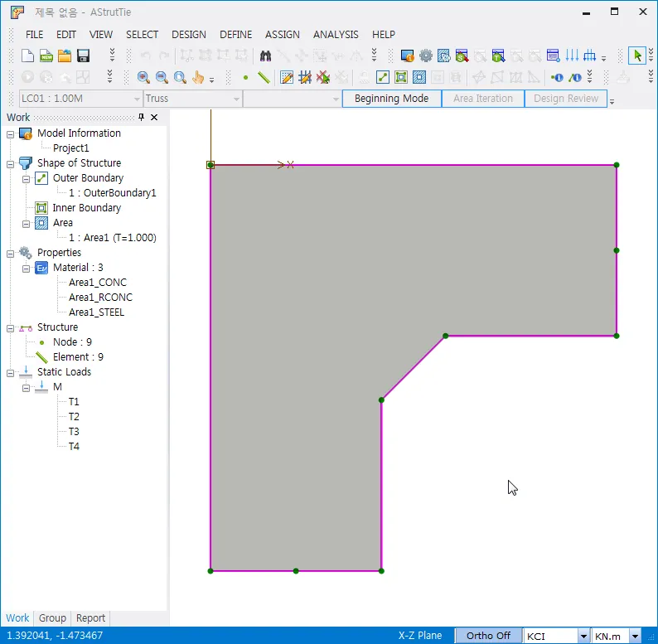The height and width of the screenshot is (644, 658).
Task: Pin the Work panel with pushpin
Action: point(142,117)
